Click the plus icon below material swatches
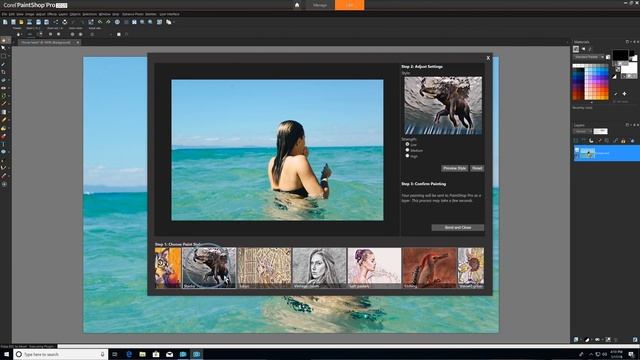 pos(624,94)
